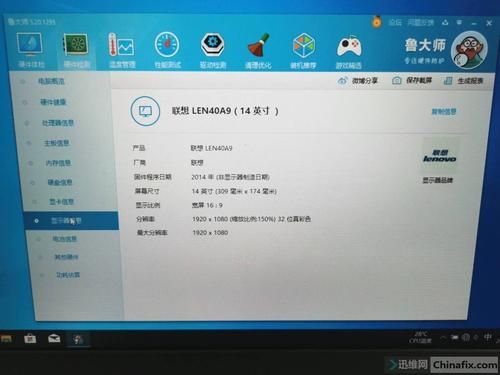Click the Lenovo brand logo
Image resolution: width=500 pixels, height=375 pixels.
click(x=439, y=156)
